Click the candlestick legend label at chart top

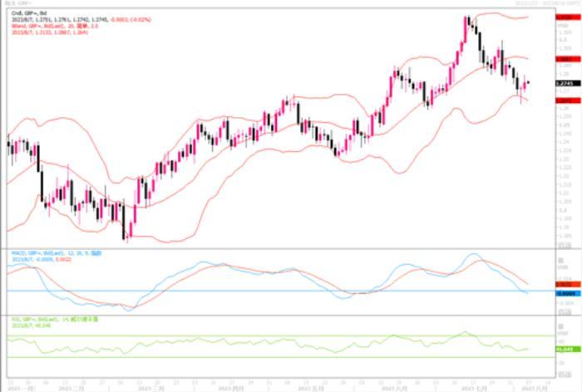pyautogui.click(x=29, y=13)
